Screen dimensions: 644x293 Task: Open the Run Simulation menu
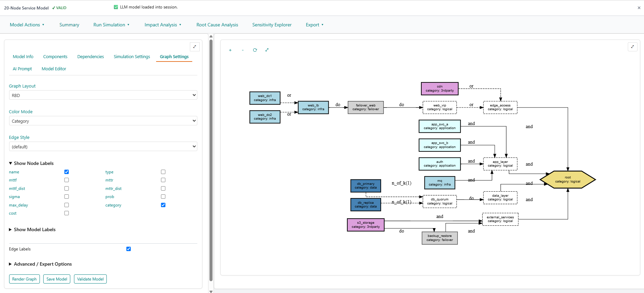tap(111, 25)
